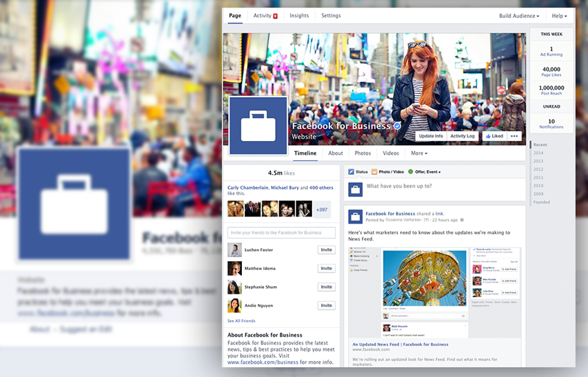Click the 40,000 Page Likes stat

tap(551, 72)
